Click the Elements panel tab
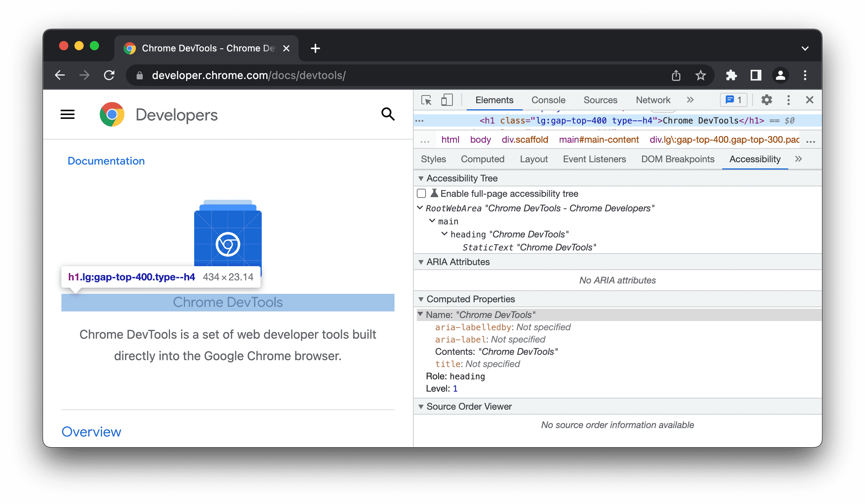The image size is (865, 504). (x=494, y=100)
